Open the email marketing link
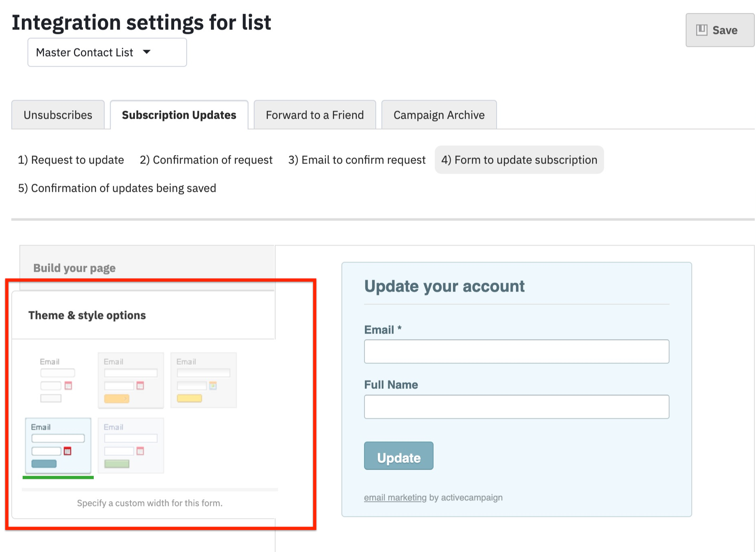756x552 pixels. click(x=395, y=497)
